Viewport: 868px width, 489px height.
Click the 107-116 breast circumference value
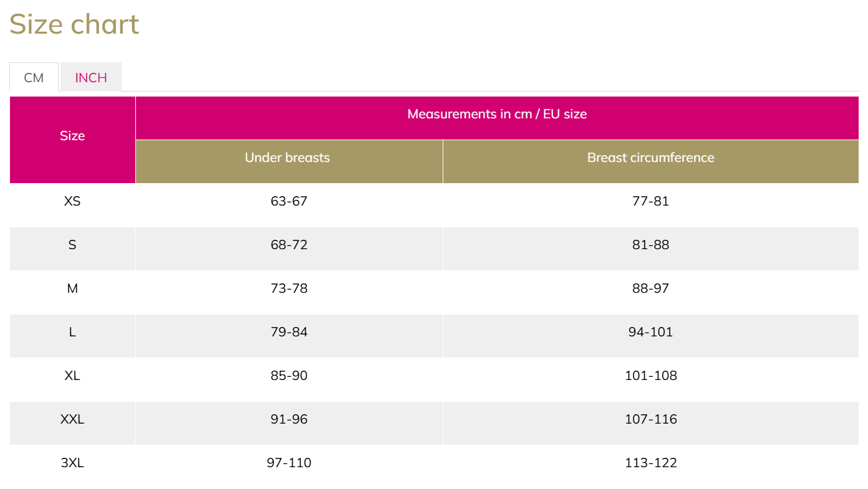tap(650, 419)
